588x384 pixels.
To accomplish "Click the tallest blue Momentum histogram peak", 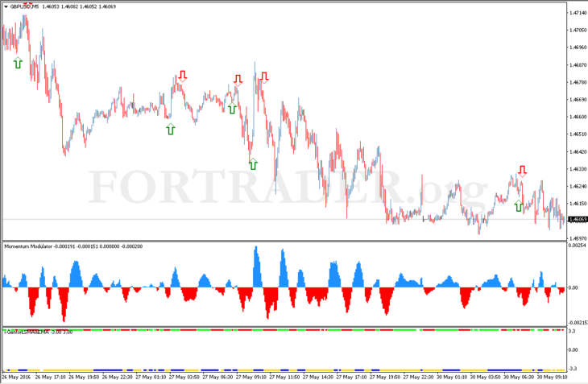I will tap(256, 249).
